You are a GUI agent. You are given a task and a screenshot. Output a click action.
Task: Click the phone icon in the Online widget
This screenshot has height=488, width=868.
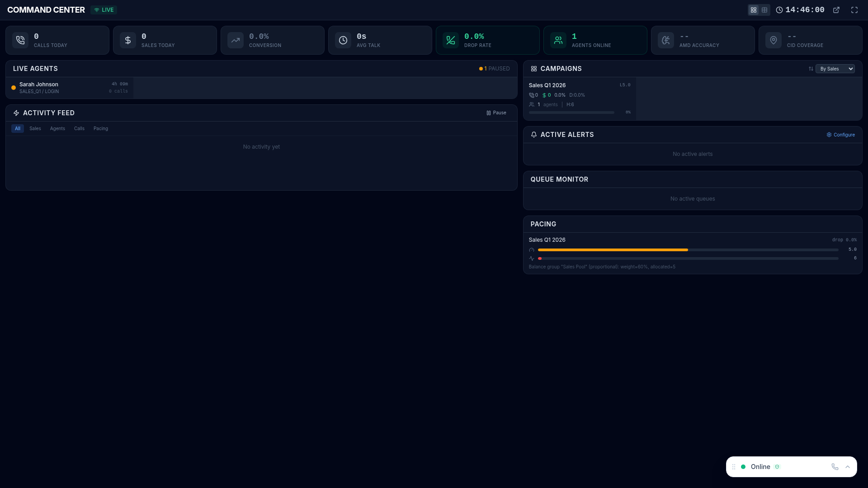(834, 467)
